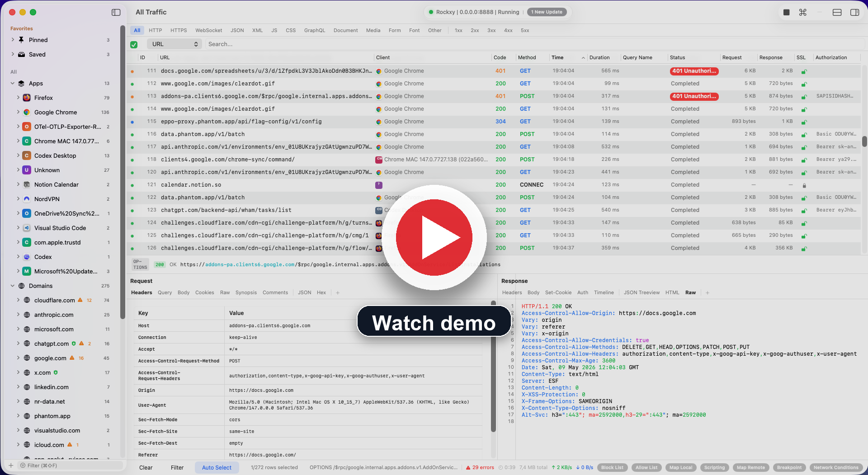Screen dimensions: 868x475
Task: Click the errors warning icon in status bar
Action: click(x=468, y=468)
